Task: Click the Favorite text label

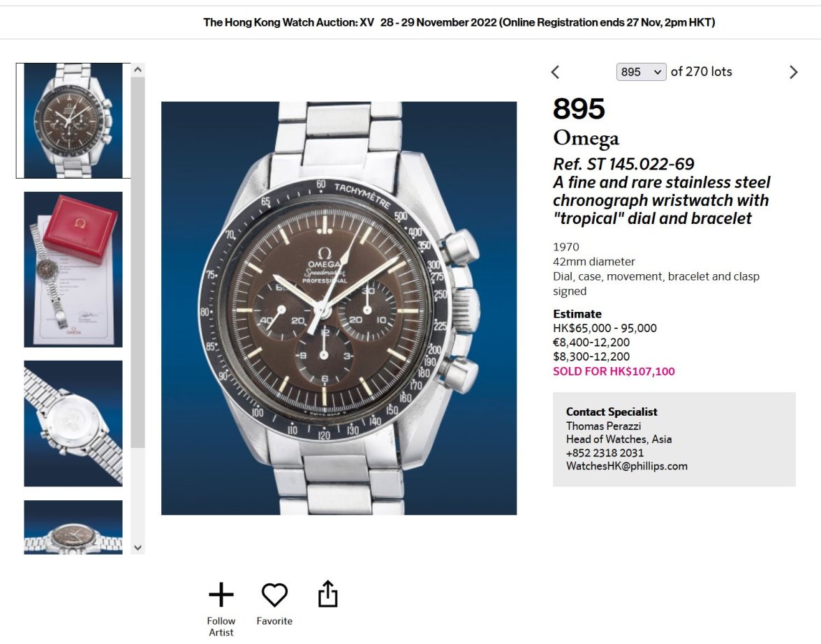Action: click(274, 621)
